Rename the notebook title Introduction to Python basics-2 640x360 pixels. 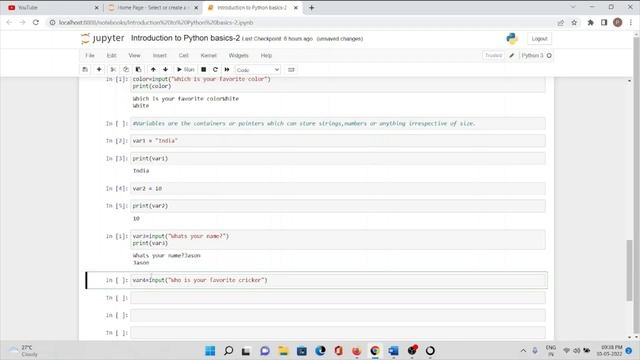click(185, 38)
